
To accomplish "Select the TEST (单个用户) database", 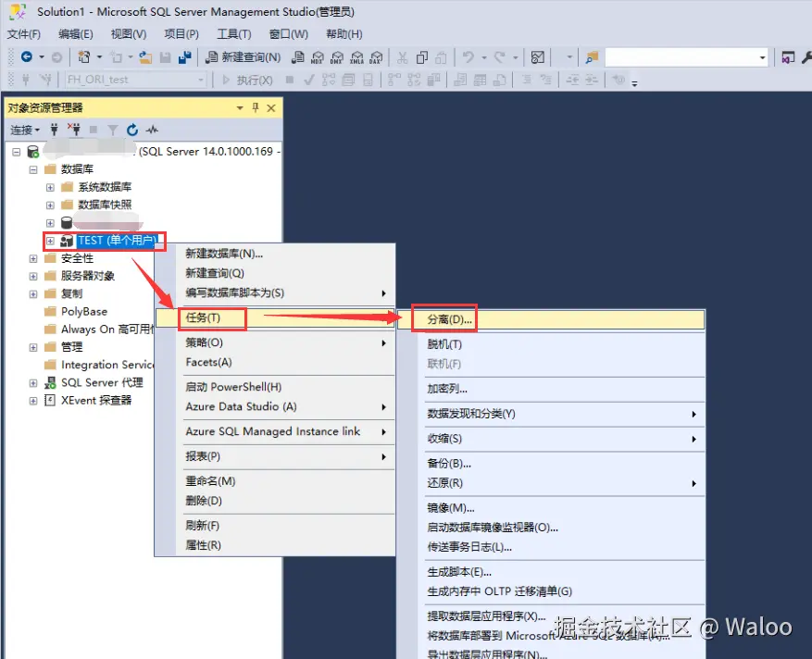I will click(x=118, y=241).
